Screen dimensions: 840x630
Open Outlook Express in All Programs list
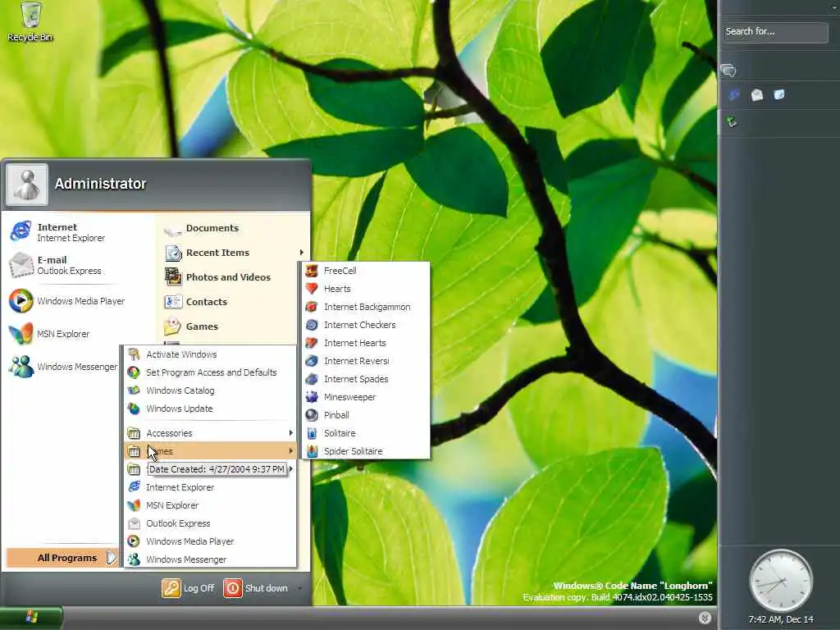[x=210, y=523]
